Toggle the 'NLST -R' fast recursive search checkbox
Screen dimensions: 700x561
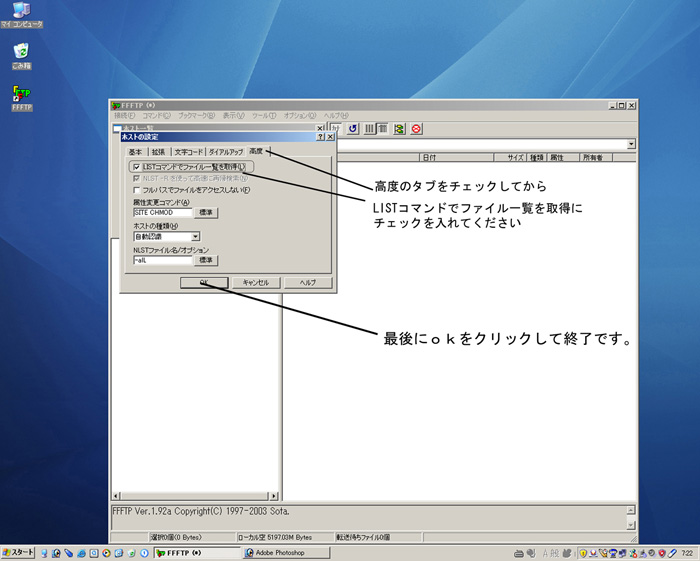[x=137, y=178]
